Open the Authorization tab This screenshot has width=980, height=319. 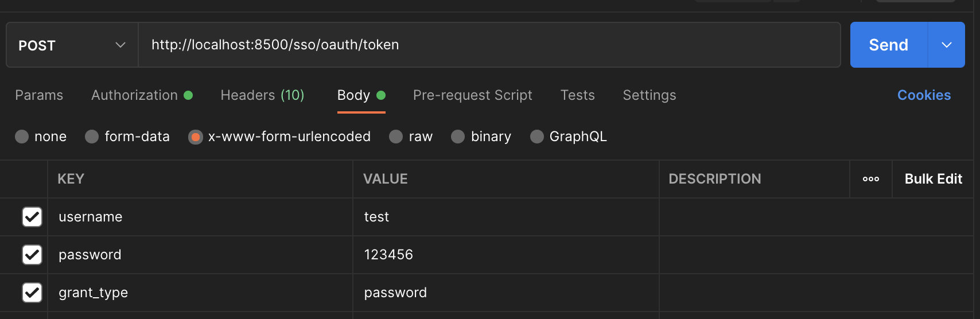point(135,95)
